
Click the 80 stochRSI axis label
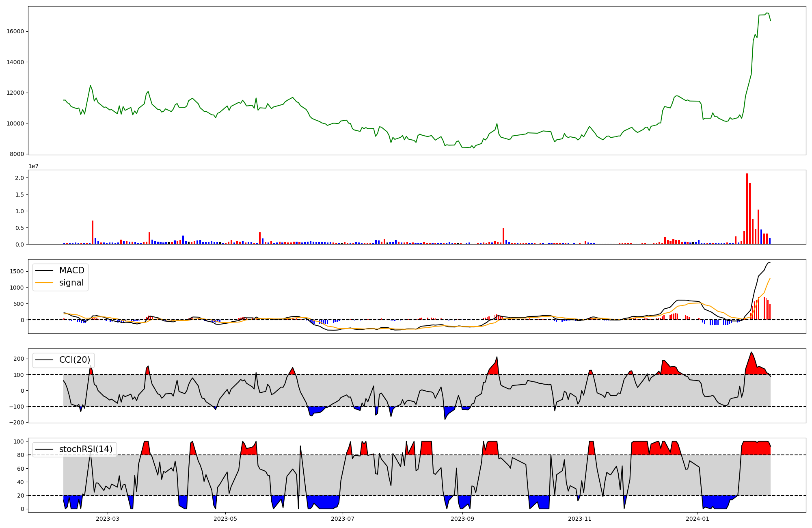21,455
